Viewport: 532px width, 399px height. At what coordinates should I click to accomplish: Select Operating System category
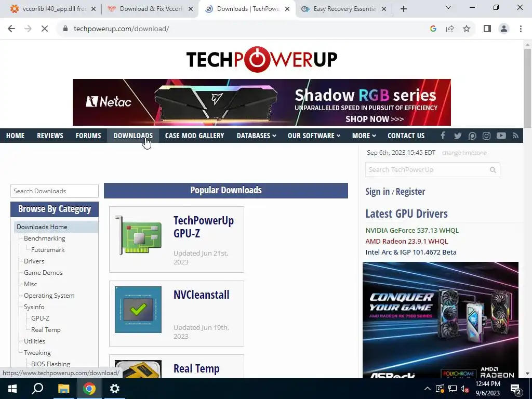pos(49,296)
